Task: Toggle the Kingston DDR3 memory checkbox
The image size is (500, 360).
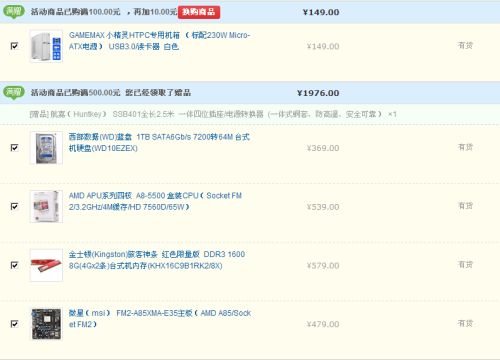Action: pos(14,265)
